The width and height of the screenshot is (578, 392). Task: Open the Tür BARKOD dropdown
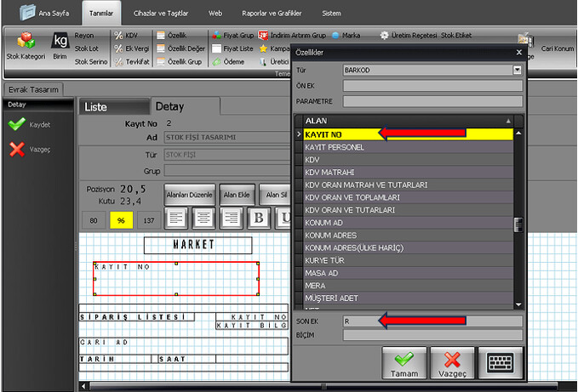pyautogui.click(x=518, y=70)
